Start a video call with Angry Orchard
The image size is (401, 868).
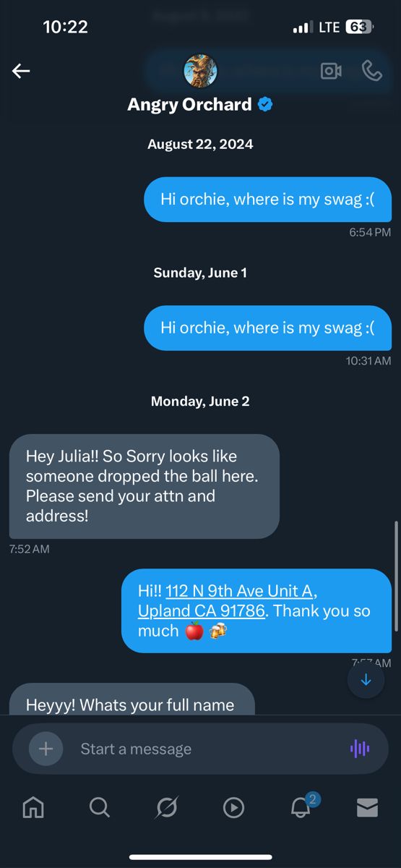click(331, 71)
